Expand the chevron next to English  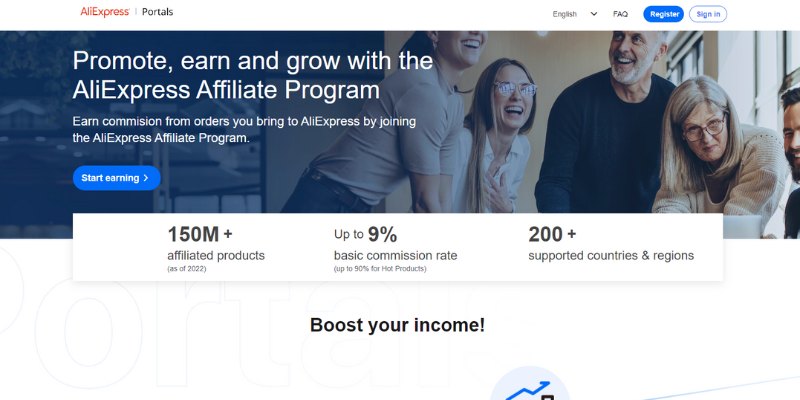coord(593,14)
